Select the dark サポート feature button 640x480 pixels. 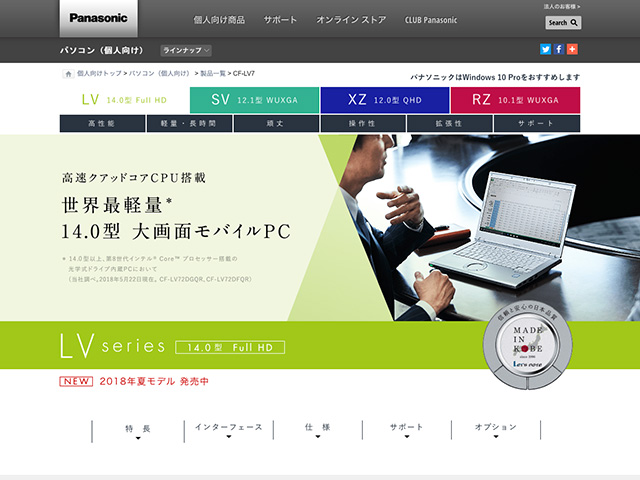coord(537,124)
